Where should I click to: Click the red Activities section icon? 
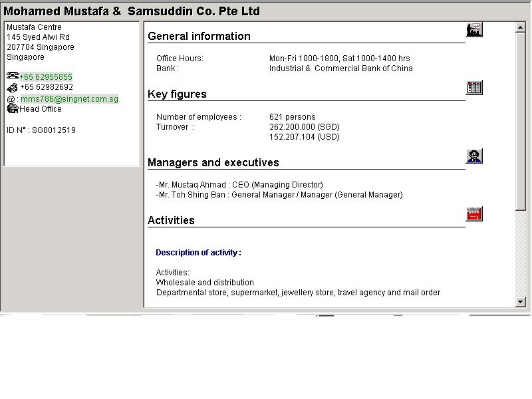click(473, 214)
